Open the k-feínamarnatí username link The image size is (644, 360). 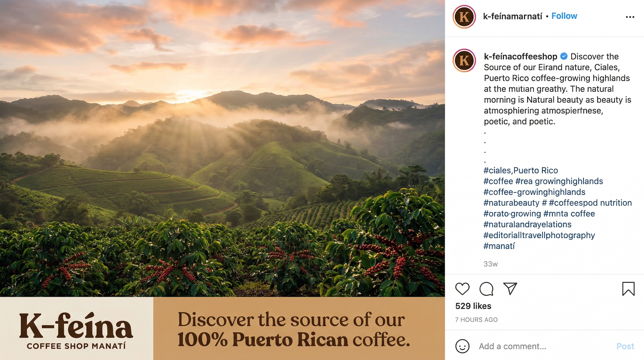[514, 16]
